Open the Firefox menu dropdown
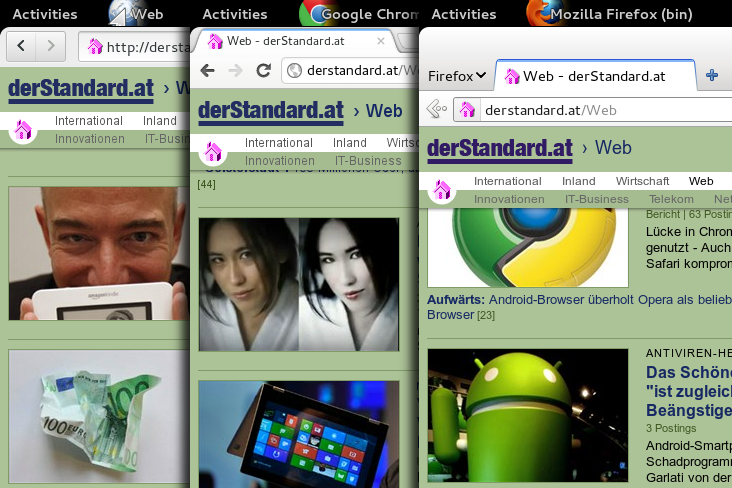 pos(457,76)
